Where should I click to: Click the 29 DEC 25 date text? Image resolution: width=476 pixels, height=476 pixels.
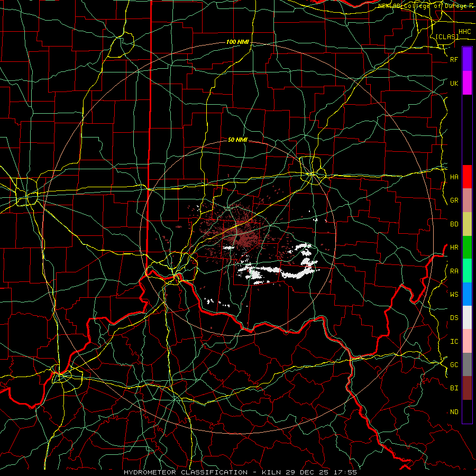pyautogui.click(x=308, y=472)
